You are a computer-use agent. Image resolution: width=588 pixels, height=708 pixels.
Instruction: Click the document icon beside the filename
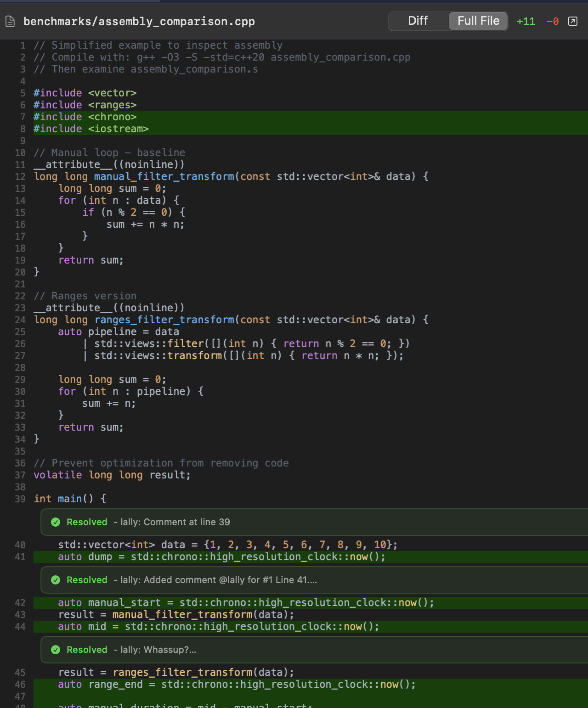(x=10, y=21)
